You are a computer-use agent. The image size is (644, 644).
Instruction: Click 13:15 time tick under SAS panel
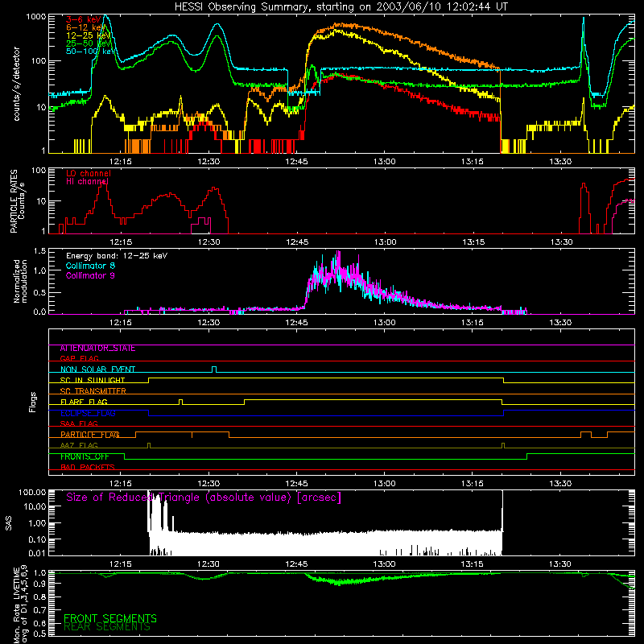click(473, 564)
